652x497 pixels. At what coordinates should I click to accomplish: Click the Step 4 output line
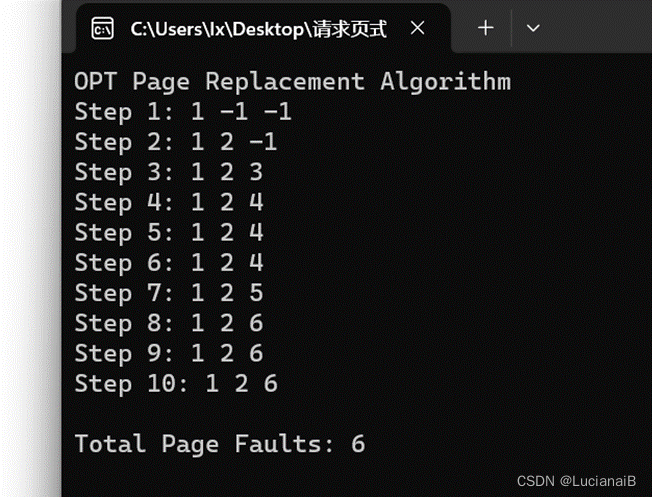[169, 203]
